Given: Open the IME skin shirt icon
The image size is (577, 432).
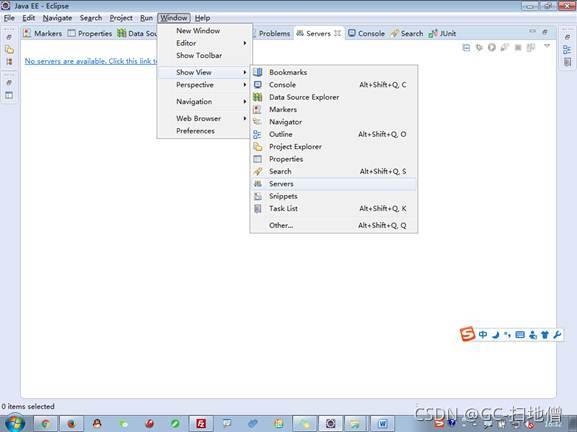Looking at the screenshot, I should point(545,334).
